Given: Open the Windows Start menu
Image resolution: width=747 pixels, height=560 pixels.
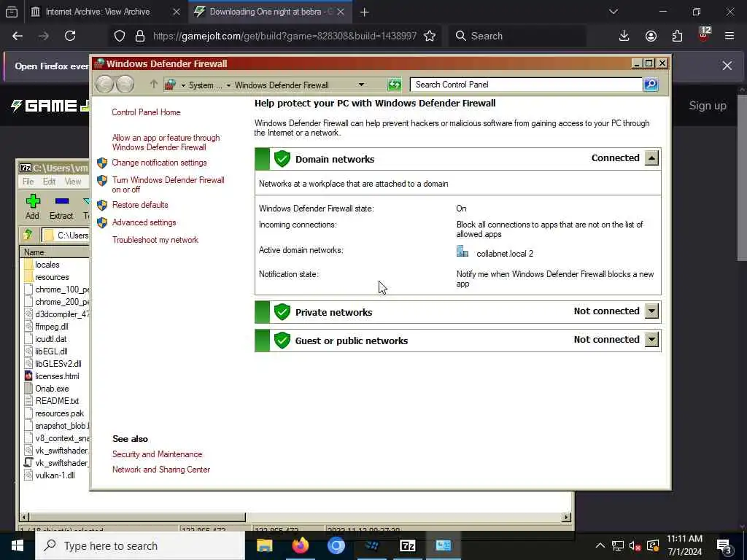Looking at the screenshot, I should [18, 545].
